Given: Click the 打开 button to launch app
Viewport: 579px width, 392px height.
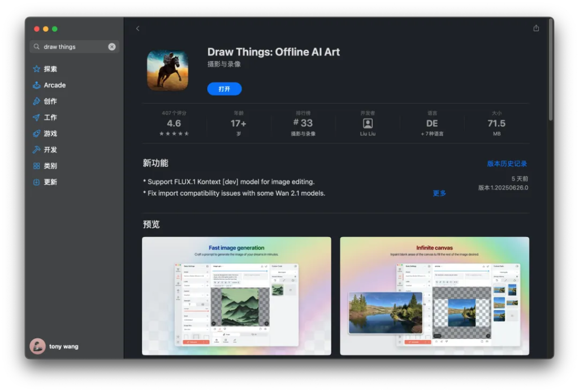Looking at the screenshot, I should click(224, 89).
